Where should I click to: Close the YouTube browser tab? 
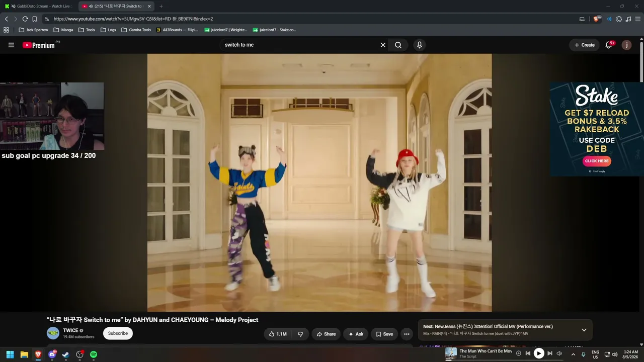tap(149, 7)
